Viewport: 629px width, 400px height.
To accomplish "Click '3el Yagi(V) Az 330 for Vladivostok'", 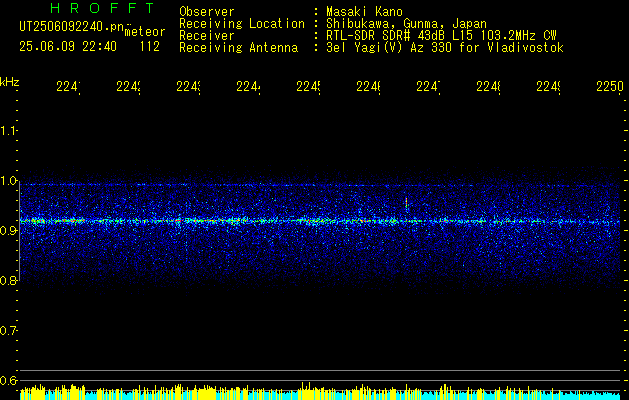I will [x=445, y=48].
